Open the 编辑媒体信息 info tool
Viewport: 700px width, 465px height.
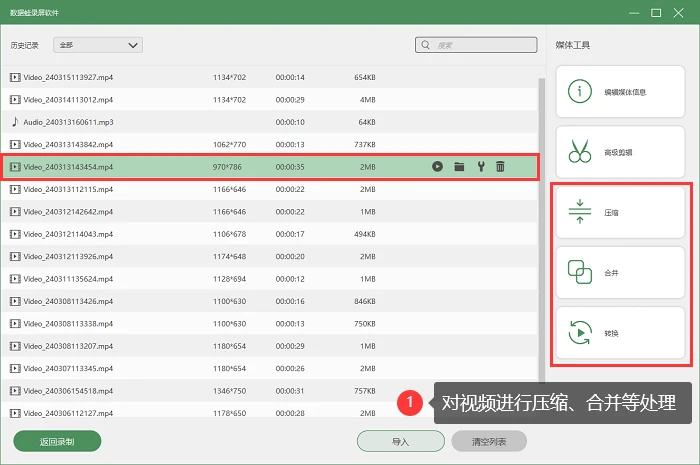(x=620, y=92)
